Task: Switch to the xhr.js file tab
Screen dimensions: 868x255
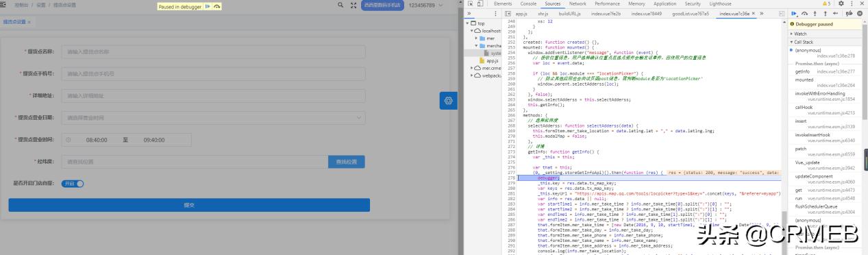Action: point(543,14)
